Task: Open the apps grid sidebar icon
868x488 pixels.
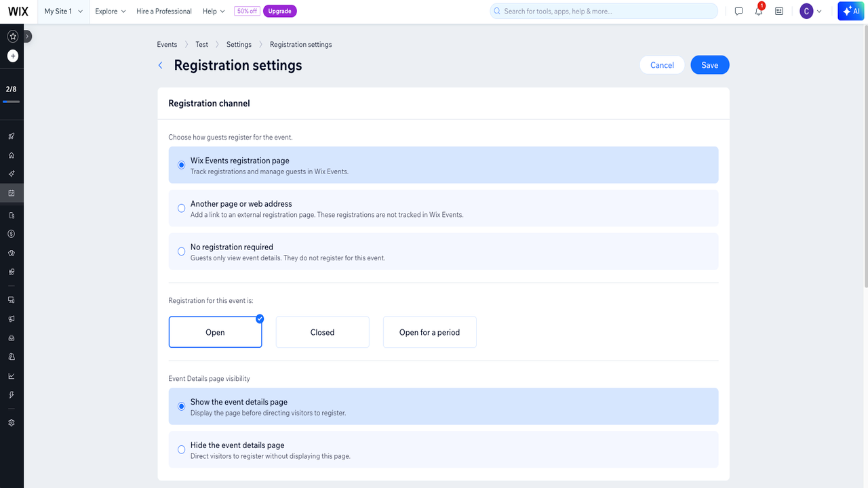Action: (12, 272)
